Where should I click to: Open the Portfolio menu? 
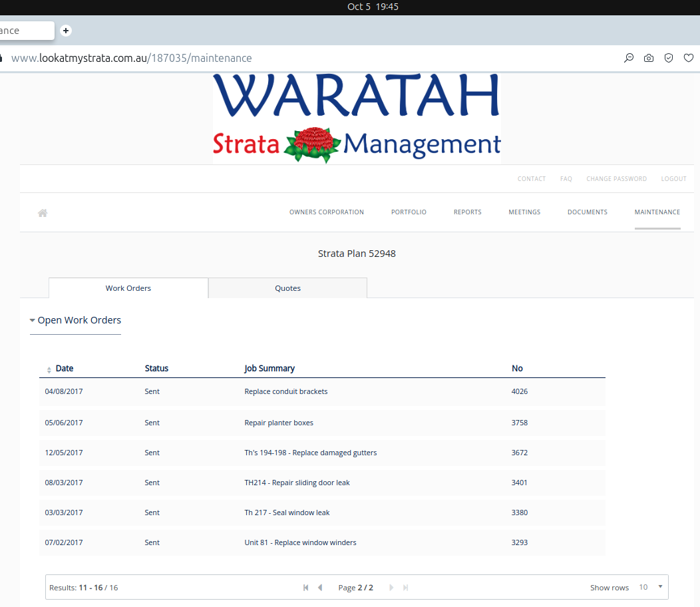[409, 212]
